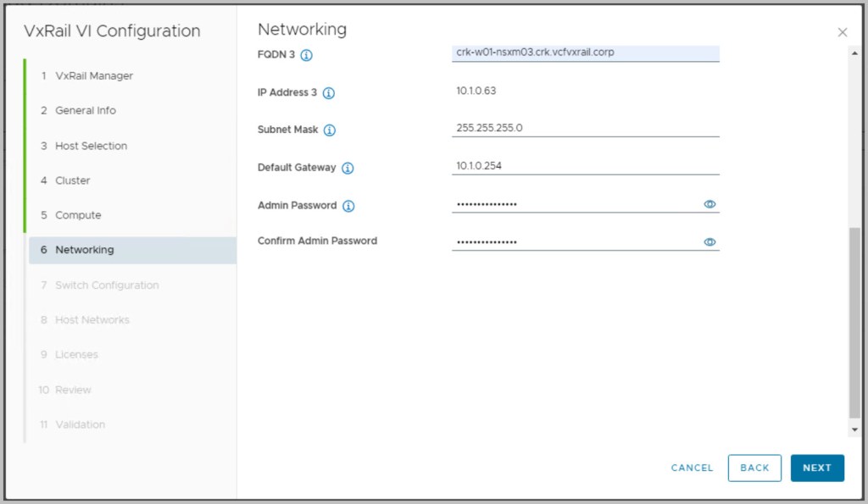The image size is (868, 504).
Task: Click the info icon beside IP Address 3
Action: click(x=329, y=93)
